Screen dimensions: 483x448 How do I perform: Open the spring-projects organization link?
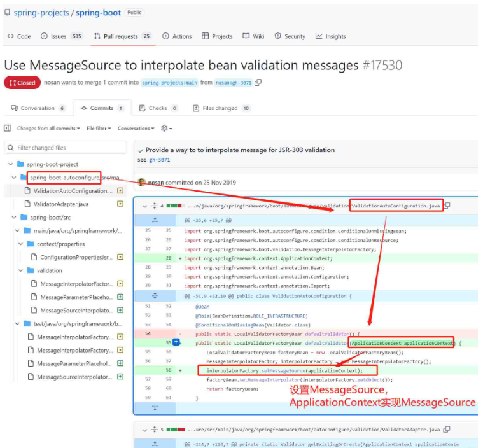pos(41,13)
